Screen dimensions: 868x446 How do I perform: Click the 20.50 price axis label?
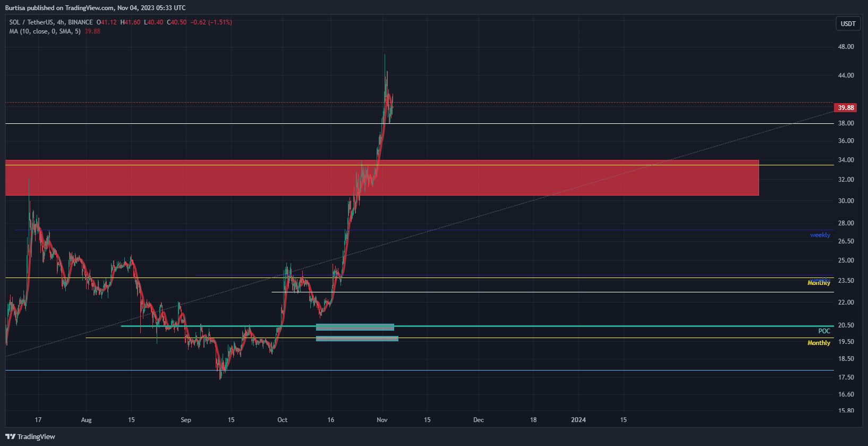(x=846, y=325)
